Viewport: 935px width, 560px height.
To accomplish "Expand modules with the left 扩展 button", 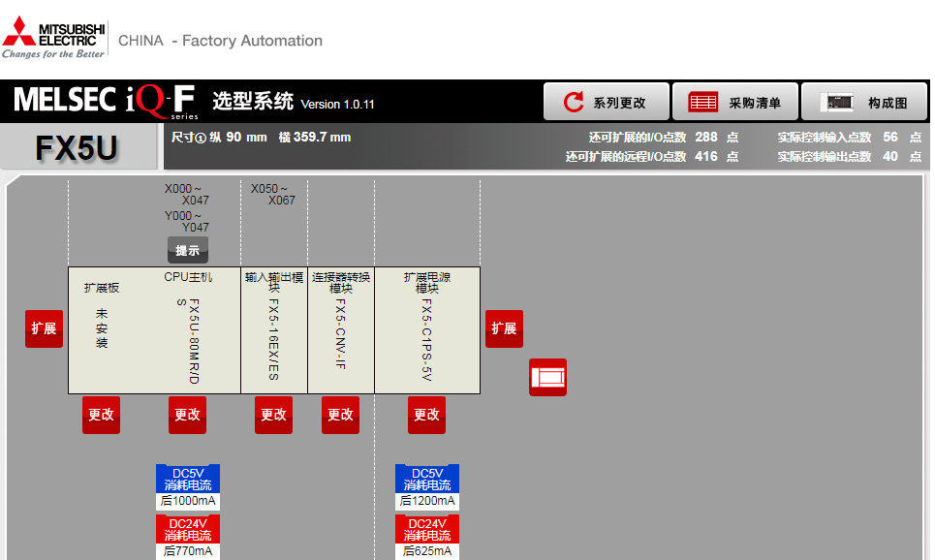I will pyautogui.click(x=44, y=328).
